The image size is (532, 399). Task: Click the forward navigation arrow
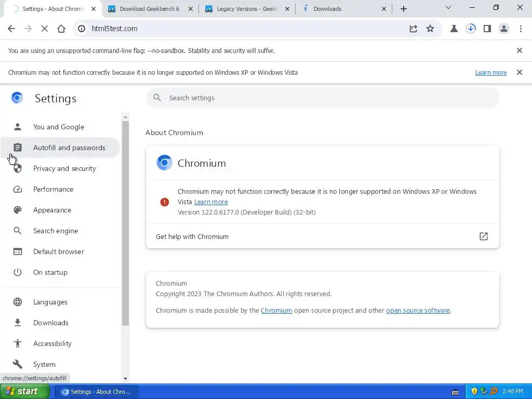click(x=28, y=29)
